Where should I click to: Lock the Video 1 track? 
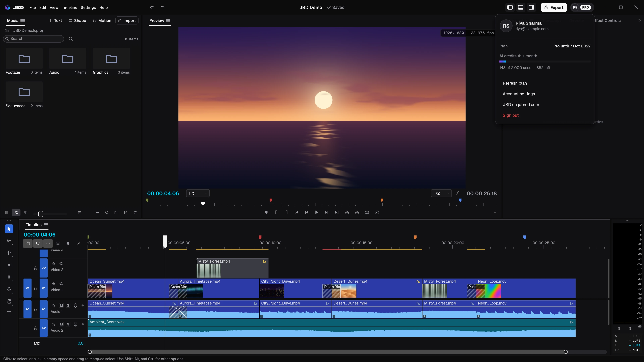pos(36,288)
